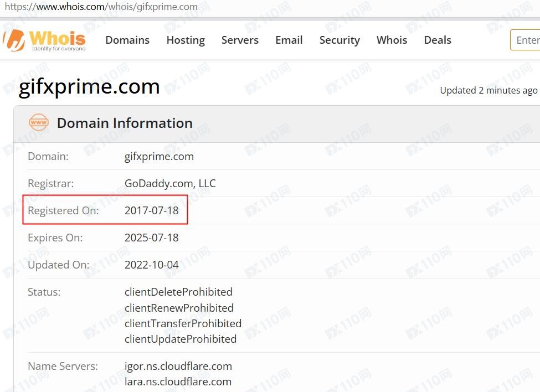The width and height of the screenshot is (540, 392).
Task: Open the Security menu
Action: point(340,40)
